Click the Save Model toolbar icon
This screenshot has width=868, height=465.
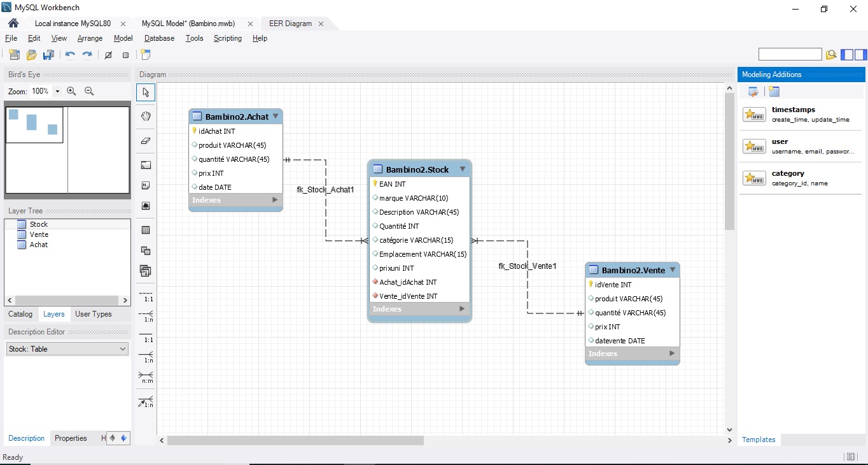48,55
